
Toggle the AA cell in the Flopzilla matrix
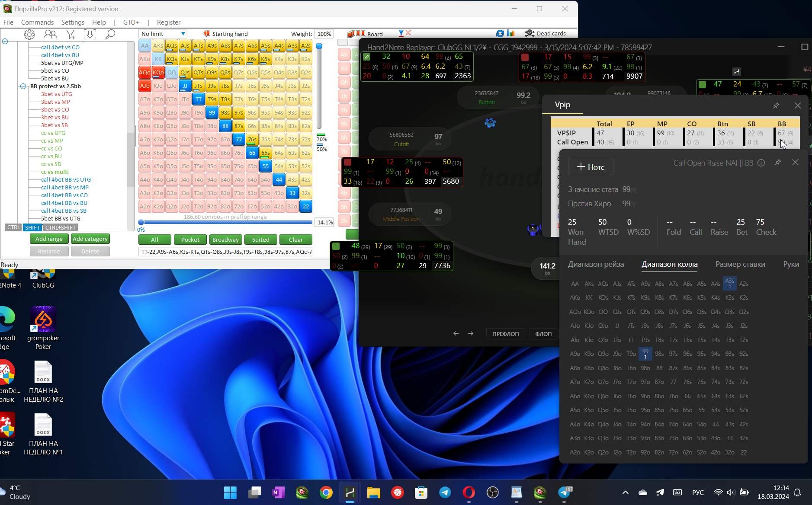click(144, 45)
